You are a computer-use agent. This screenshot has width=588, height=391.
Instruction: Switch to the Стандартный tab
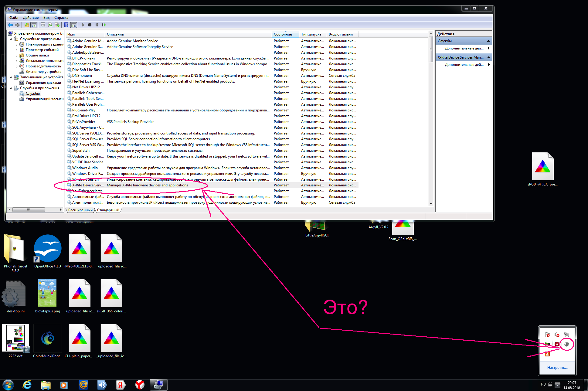(x=108, y=210)
